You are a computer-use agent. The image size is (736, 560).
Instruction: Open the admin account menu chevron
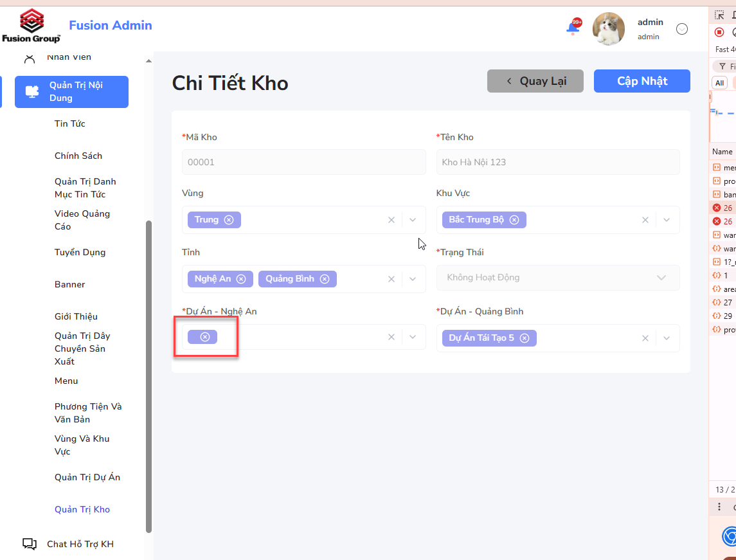[x=681, y=29]
